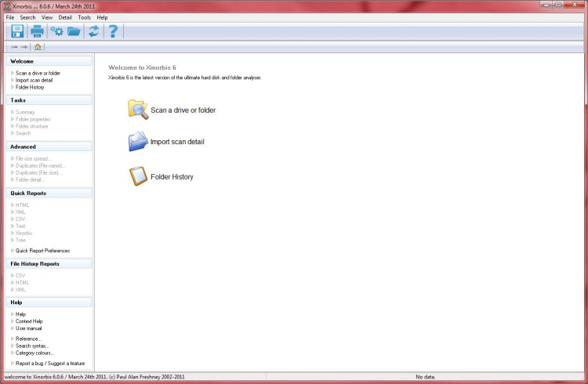Click Search syntax link in sidebar
Viewport: 588px width, 384px height.
(x=32, y=346)
